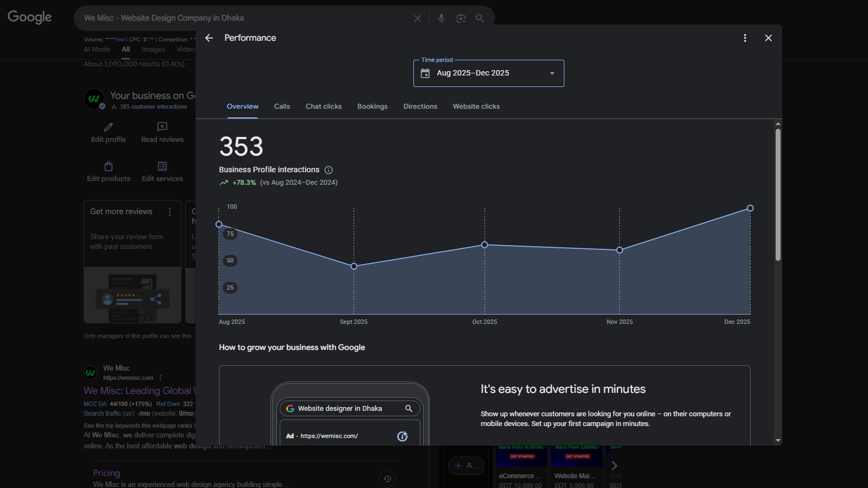Select the Chat clicks tab
Viewport: 868px width, 488px height.
pos(323,107)
